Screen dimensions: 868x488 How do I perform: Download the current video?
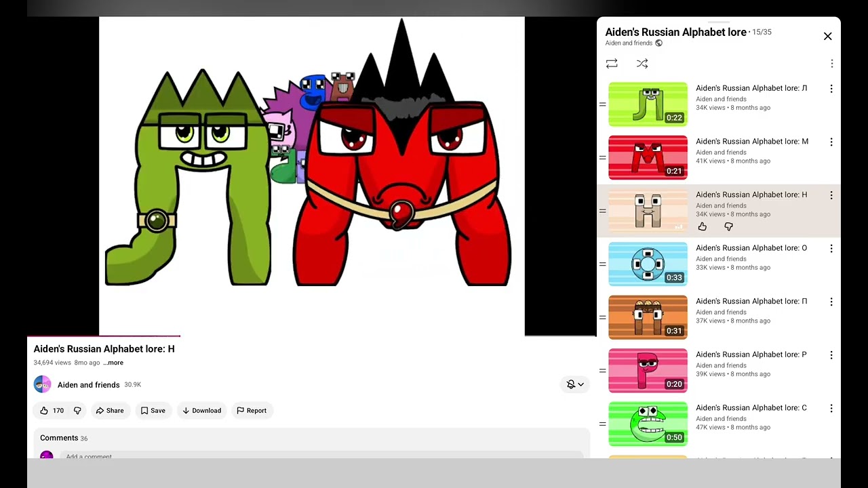point(201,411)
